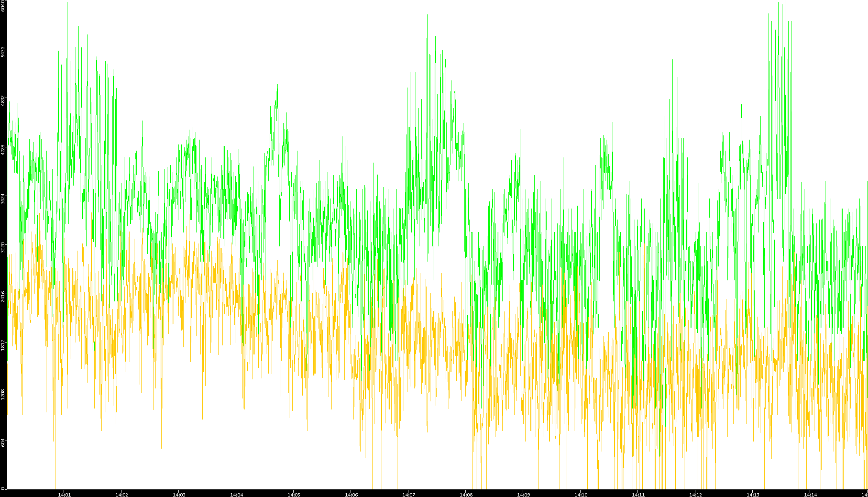Click the 14:05 timeline label

[294, 494]
